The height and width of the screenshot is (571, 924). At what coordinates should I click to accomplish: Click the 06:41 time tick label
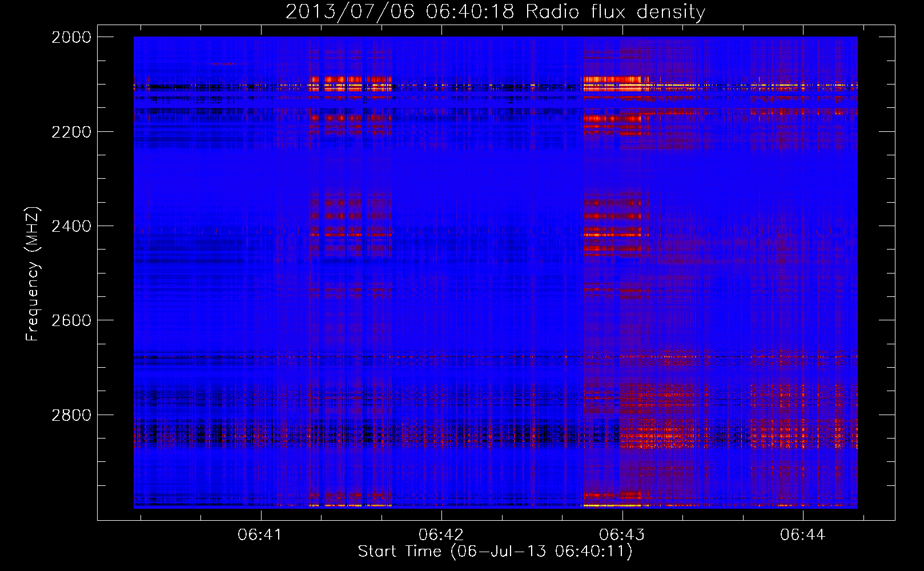(260, 534)
